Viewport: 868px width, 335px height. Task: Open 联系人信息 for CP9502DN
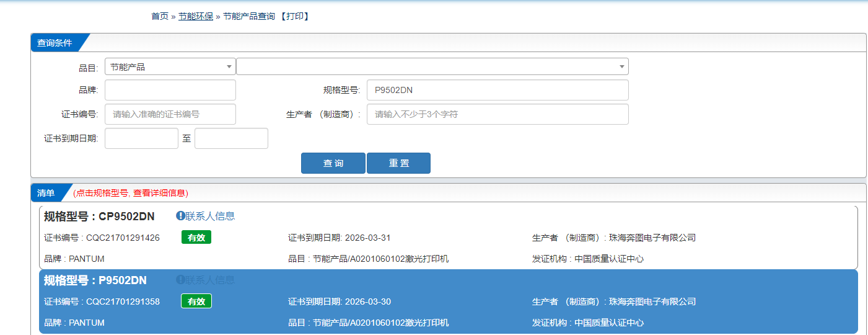(210, 216)
